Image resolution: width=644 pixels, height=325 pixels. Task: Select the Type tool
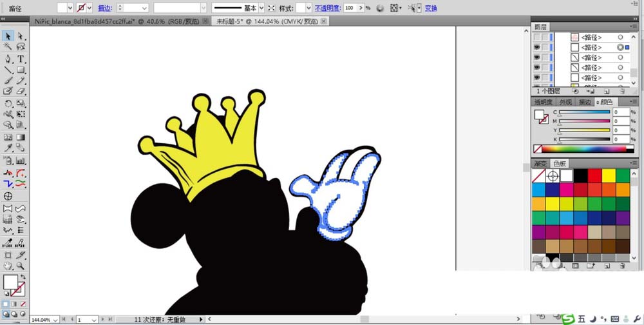click(x=21, y=59)
